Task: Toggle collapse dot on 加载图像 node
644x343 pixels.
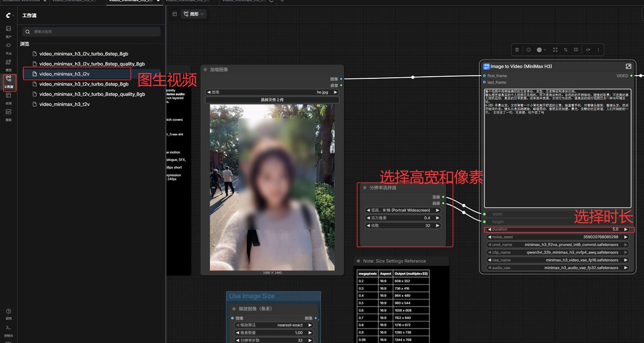Action: click(x=205, y=70)
